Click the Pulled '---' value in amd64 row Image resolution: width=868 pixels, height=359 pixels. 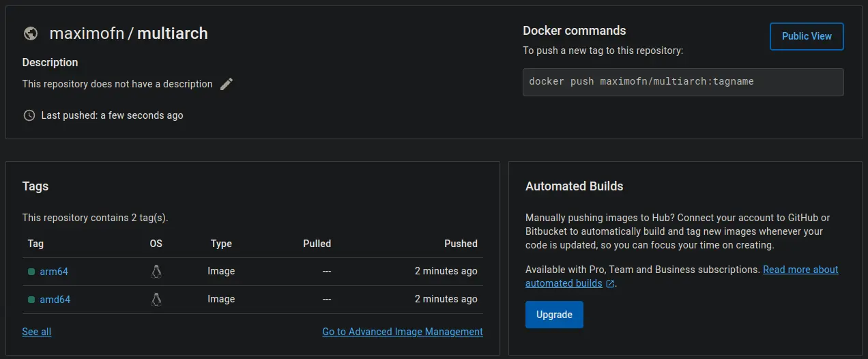[327, 299]
